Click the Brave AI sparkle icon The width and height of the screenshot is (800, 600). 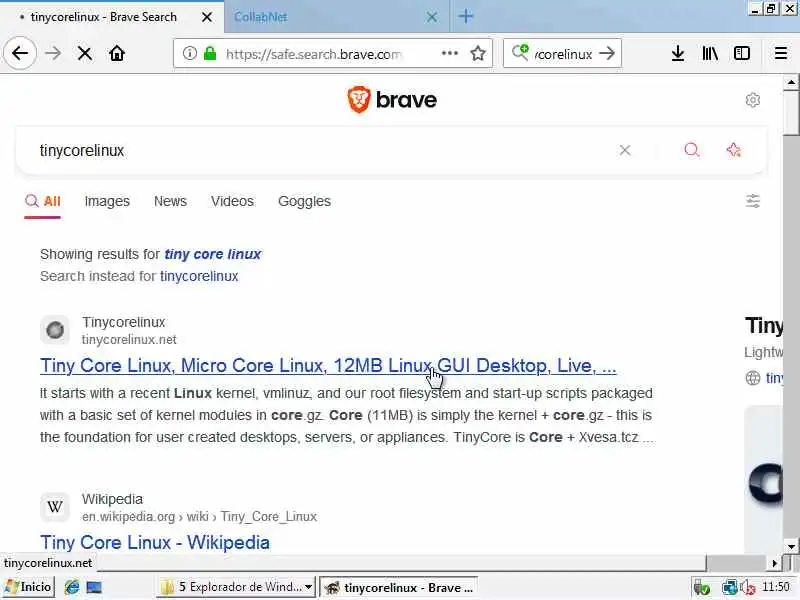[734, 149]
